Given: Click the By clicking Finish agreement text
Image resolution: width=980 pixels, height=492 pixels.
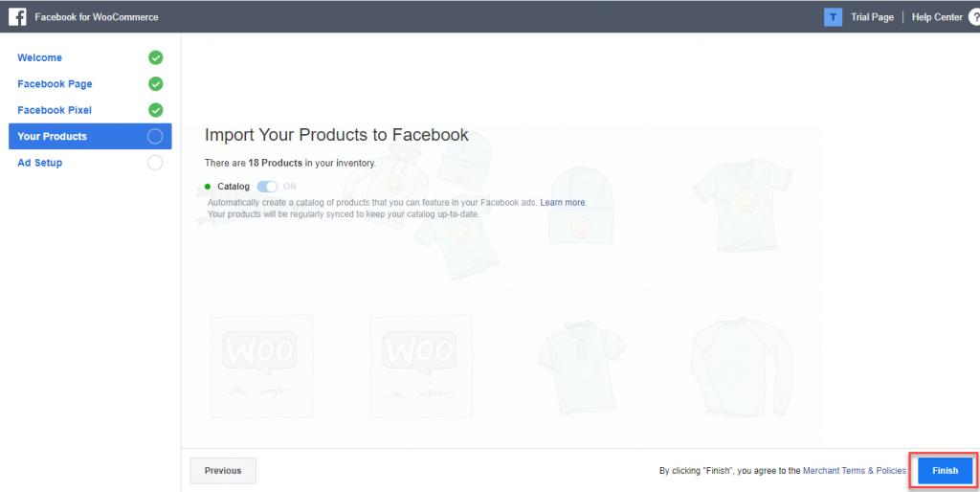Looking at the screenshot, I should click(730, 471).
